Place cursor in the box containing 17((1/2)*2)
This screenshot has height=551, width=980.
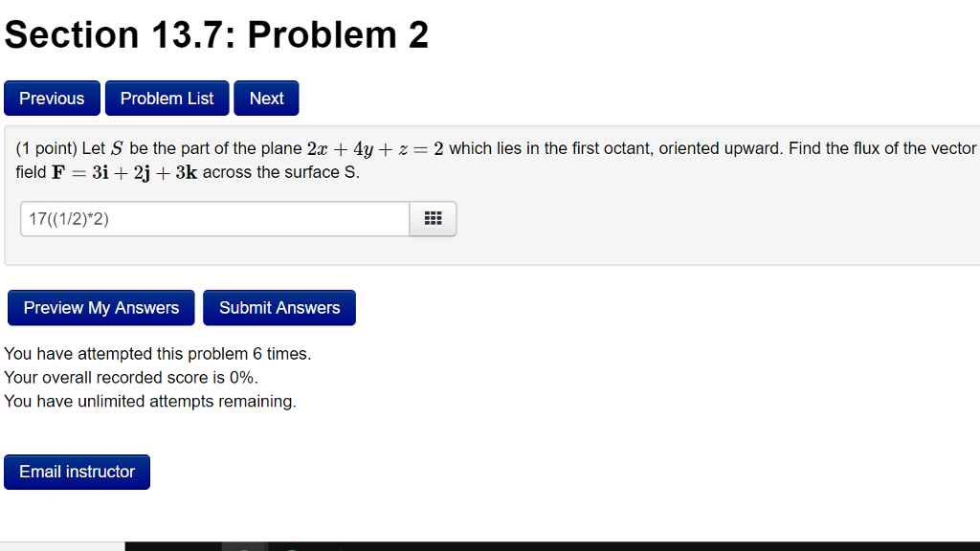point(214,218)
